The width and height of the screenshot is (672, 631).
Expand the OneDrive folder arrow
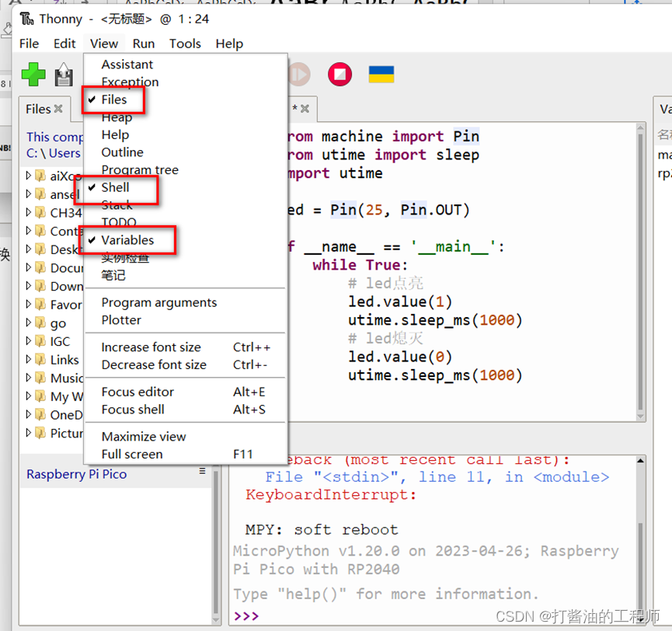(x=28, y=414)
